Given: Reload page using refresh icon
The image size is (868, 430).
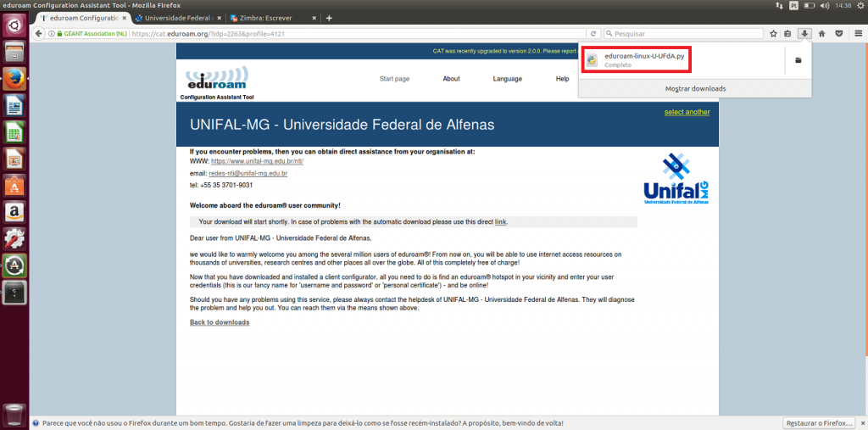Looking at the screenshot, I should click(x=593, y=33).
